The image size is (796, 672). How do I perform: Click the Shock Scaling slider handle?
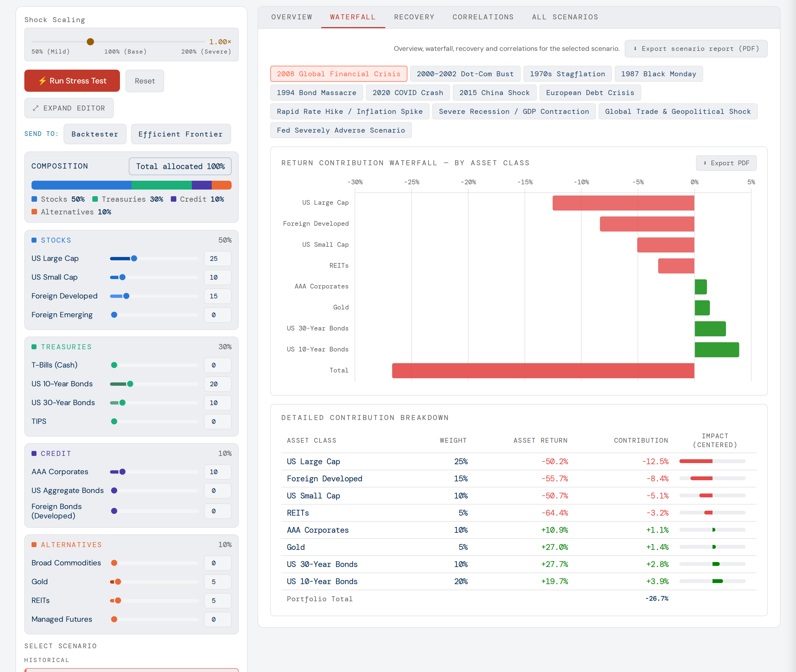[90, 42]
